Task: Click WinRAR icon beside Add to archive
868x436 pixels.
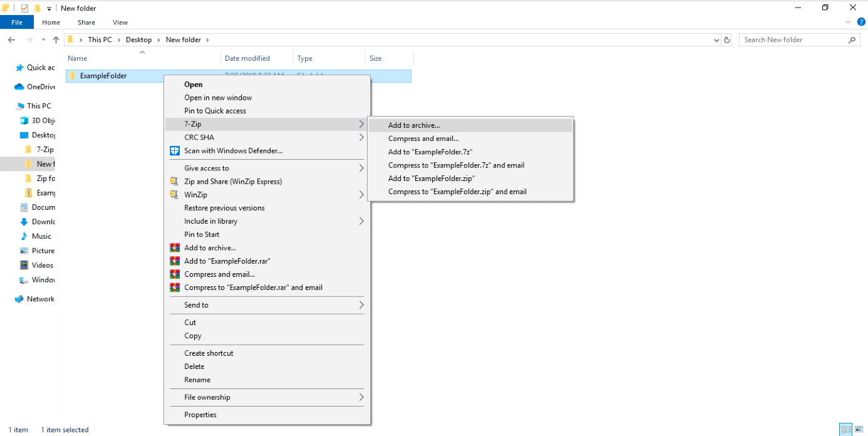Action: 175,247
